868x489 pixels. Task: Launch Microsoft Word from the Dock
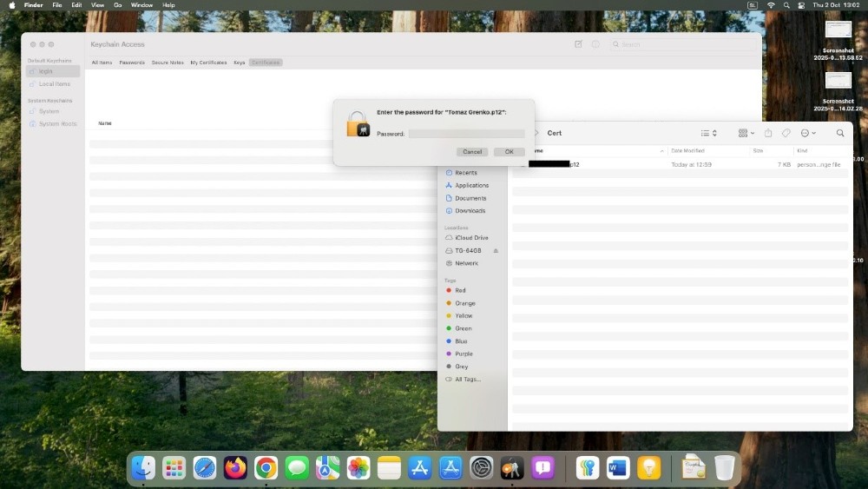point(618,468)
